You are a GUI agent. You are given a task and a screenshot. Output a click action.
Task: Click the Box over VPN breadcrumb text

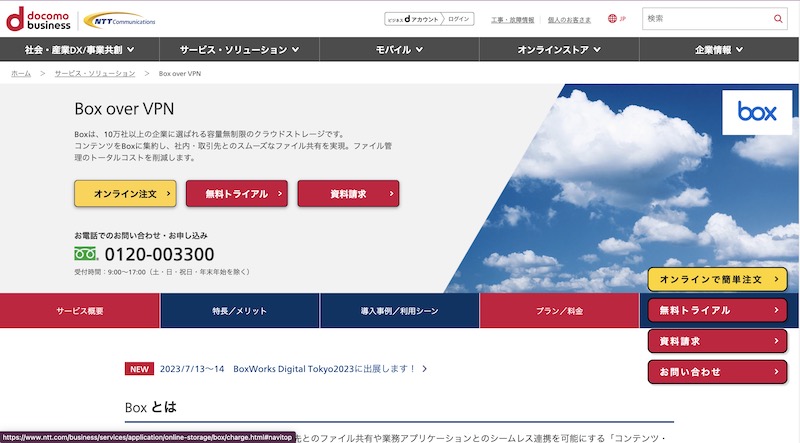coord(180,73)
